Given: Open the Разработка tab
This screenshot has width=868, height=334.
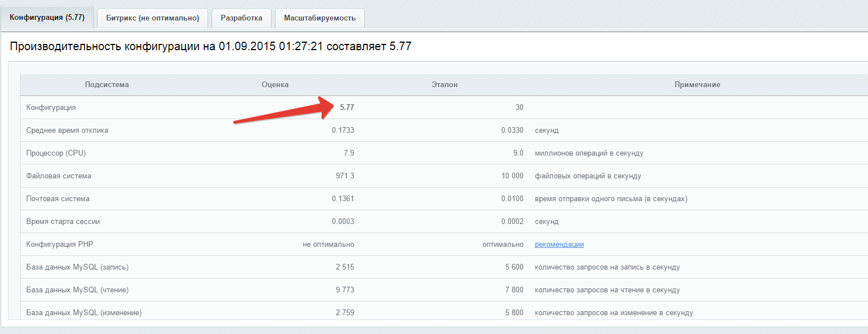Looking at the screenshot, I should coord(241,18).
